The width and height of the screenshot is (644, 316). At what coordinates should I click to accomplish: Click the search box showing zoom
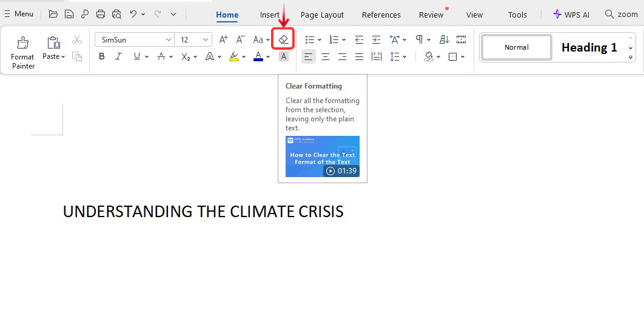622,15
